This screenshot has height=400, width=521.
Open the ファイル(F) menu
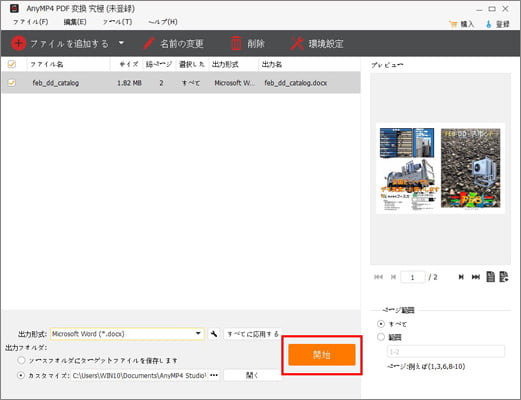(30, 22)
